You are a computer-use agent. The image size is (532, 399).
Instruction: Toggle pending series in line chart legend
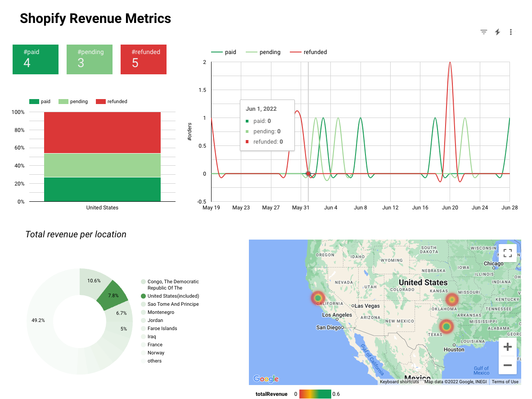tap(263, 52)
